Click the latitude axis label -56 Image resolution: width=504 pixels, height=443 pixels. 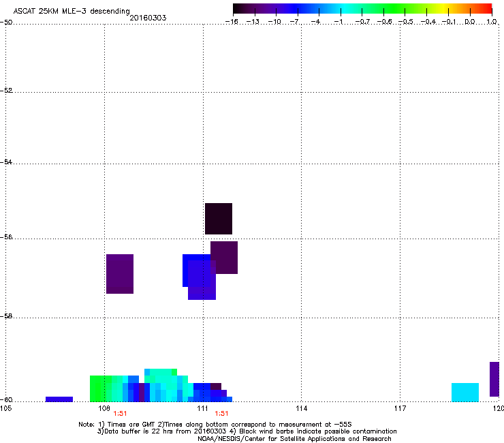click(x=6, y=237)
